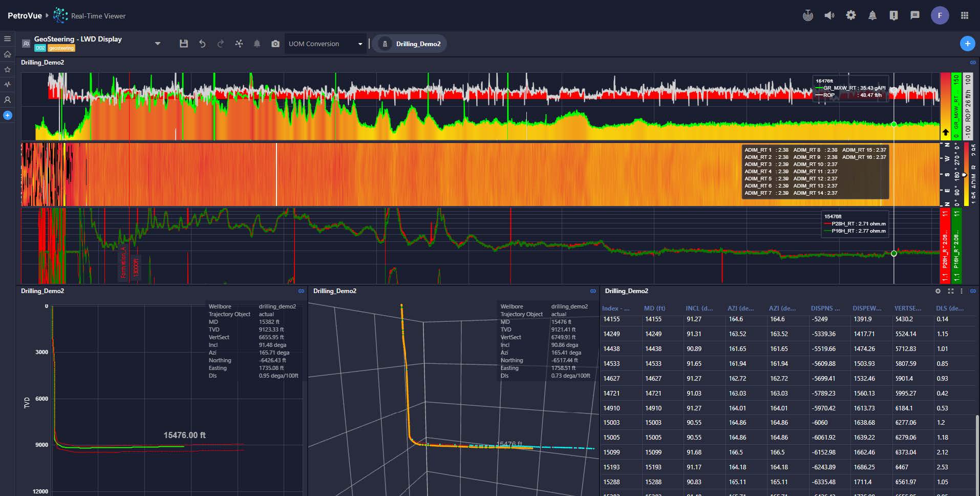Image resolution: width=980 pixels, height=496 pixels.
Task: Select the Drilling_Demo2 well chip
Action: tap(409, 44)
